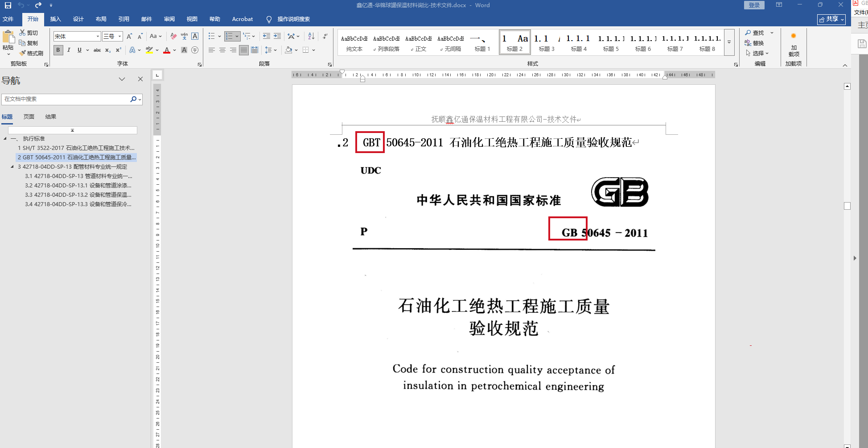Collapse the '一、执行标准' heading node
868x448 pixels.
pyautogui.click(x=5, y=139)
